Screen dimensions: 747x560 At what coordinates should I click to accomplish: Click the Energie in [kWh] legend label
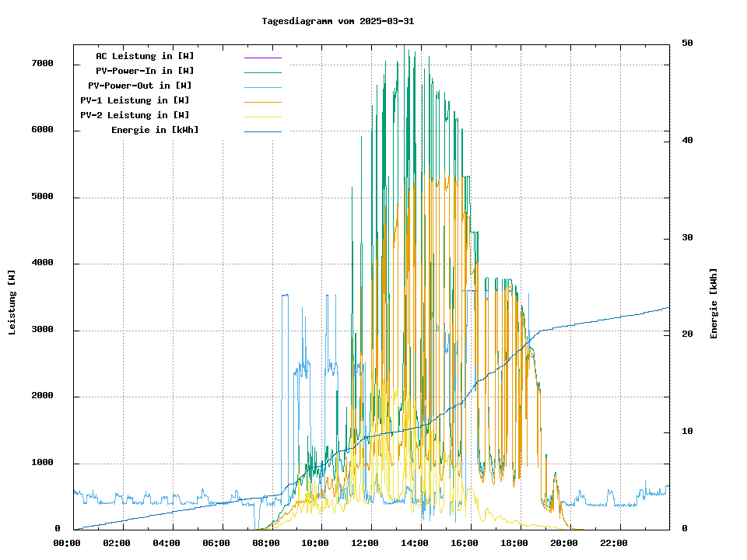pyautogui.click(x=155, y=130)
